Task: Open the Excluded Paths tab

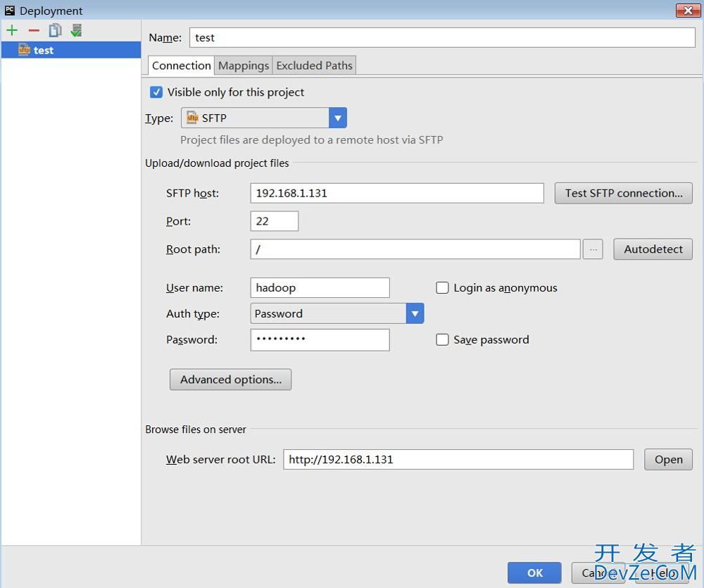Action: tap(314, 65)
